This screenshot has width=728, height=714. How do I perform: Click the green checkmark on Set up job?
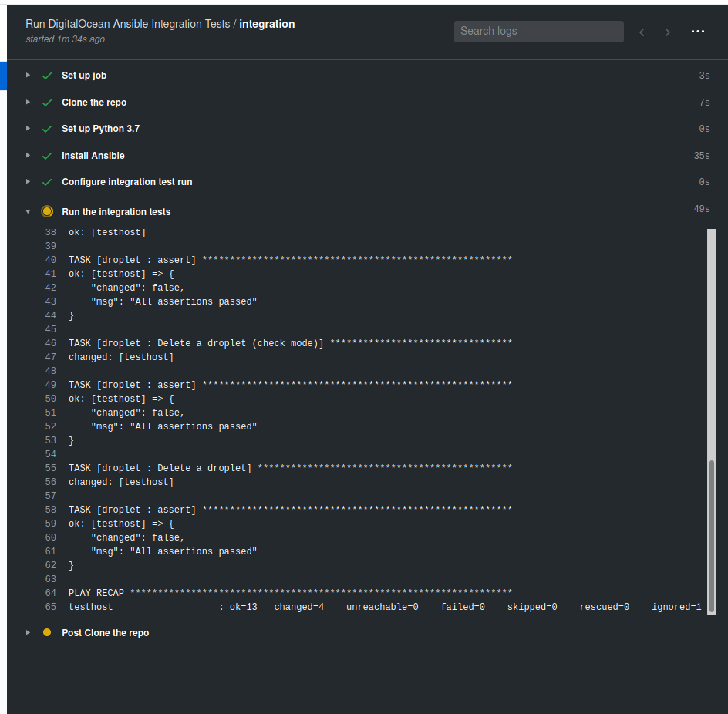(x=46, y=75)
